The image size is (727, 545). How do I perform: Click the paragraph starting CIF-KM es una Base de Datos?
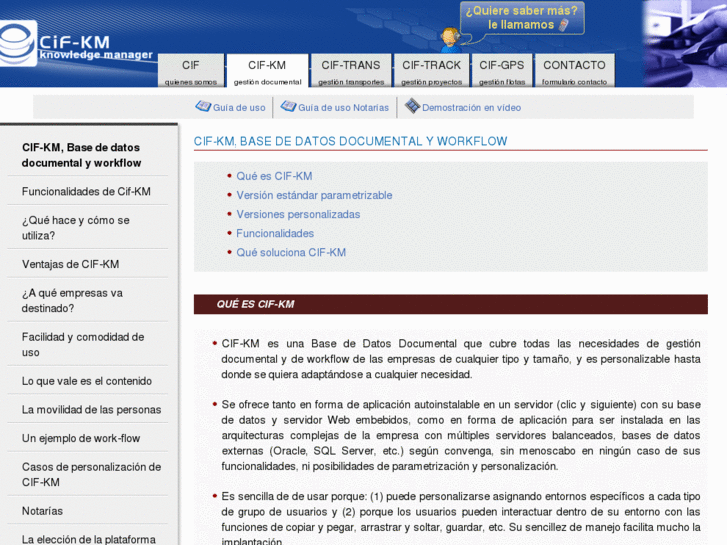(x=461, y=359)
